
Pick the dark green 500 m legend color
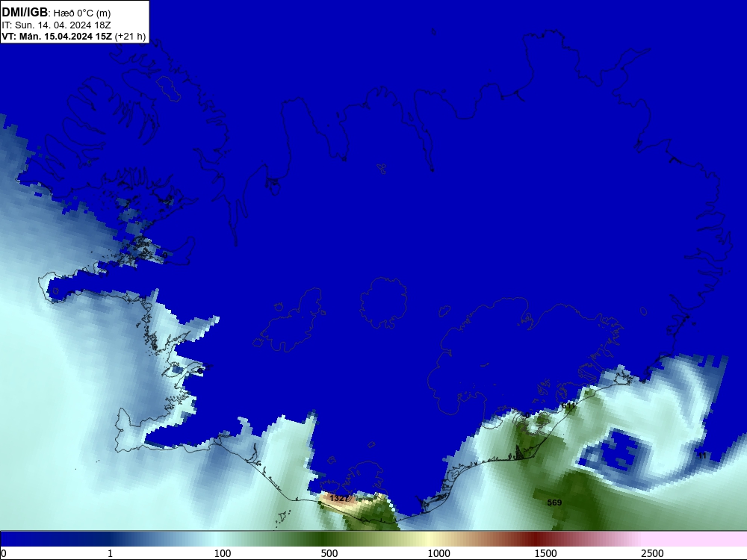(321, 539)
